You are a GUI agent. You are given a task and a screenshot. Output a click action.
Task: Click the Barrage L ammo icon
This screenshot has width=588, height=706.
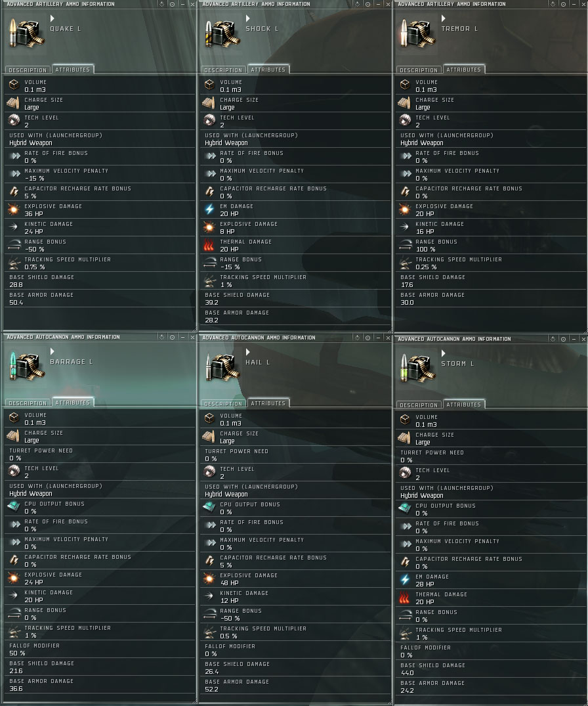[26, 366]
